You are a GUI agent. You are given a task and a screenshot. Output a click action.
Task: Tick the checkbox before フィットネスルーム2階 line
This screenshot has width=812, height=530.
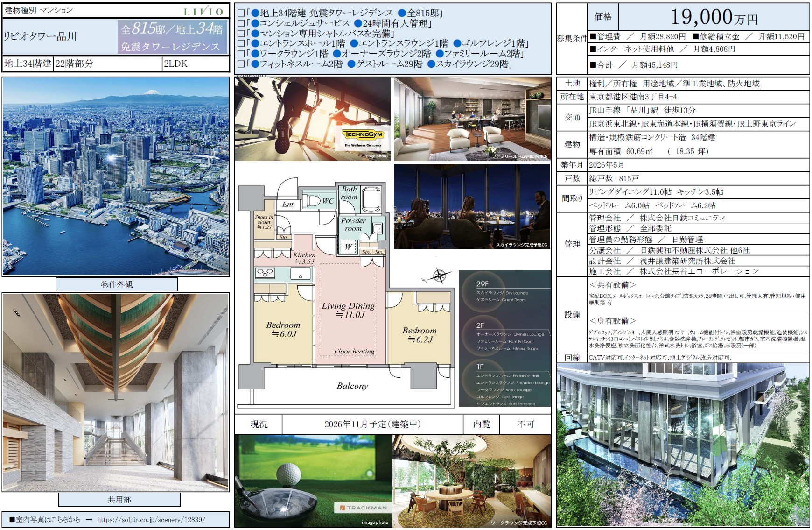[x=241, y=64]
